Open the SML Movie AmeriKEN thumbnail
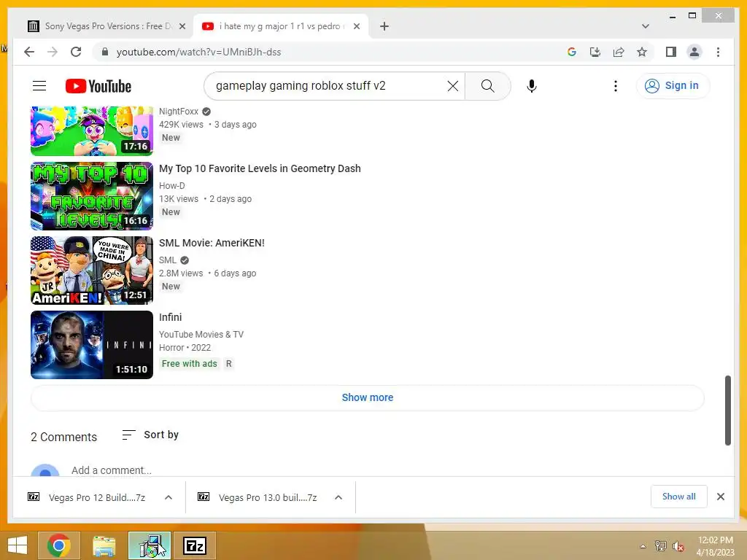 92,271
